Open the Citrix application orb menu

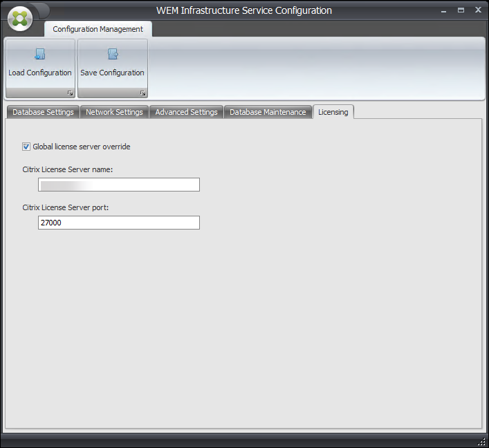pos(20,19)
